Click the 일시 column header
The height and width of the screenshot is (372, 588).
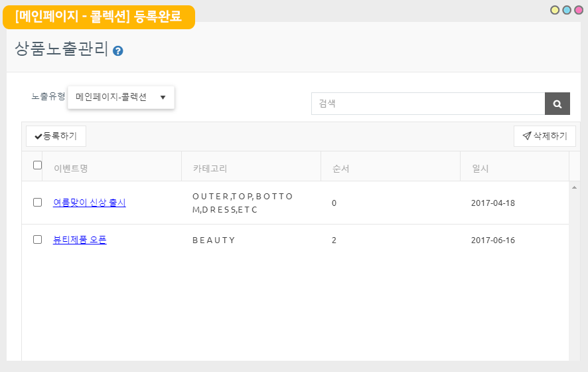(480, 169)
